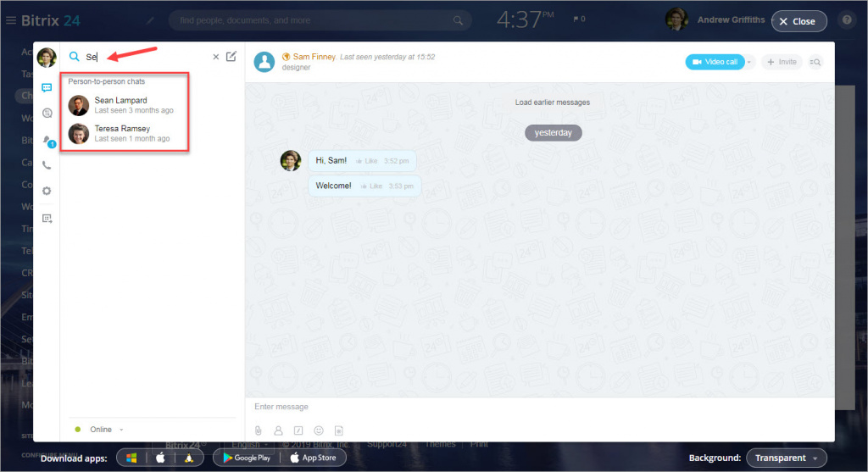Click the 4:37 PM clock widget
Screen dimensions: 868x472
[x=525, y=20]
